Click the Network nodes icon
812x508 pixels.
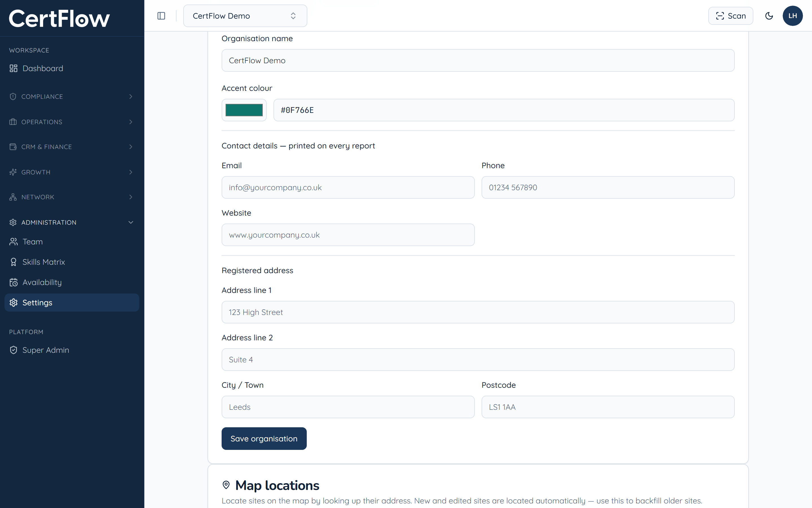(x=13, y=197)
